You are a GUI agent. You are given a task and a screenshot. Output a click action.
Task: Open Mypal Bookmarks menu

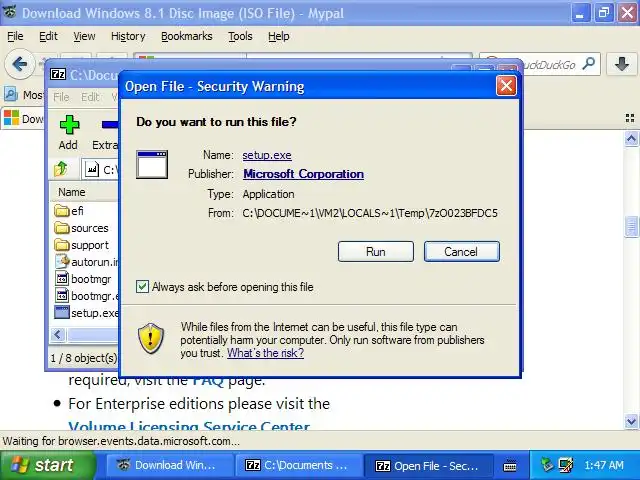(187, 36)
